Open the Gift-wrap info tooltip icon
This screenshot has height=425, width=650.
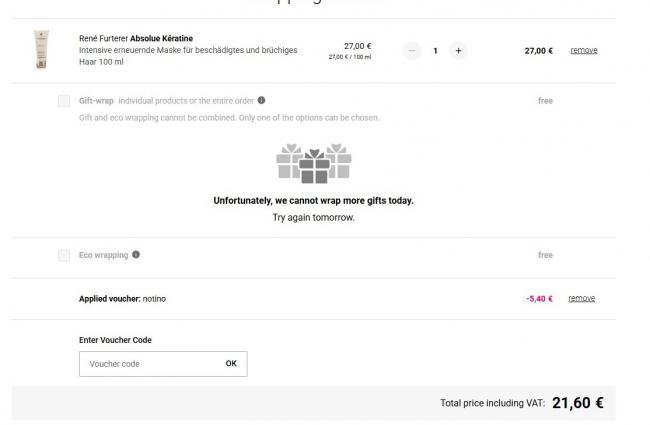click(x=262, y=100)
